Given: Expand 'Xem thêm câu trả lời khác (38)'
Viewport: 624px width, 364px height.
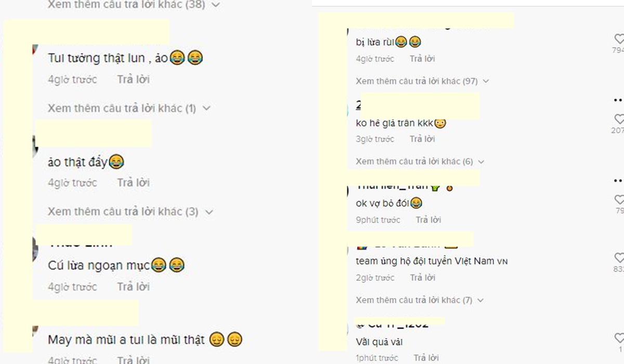Looking at the screenshot, I should pos(134,5).
